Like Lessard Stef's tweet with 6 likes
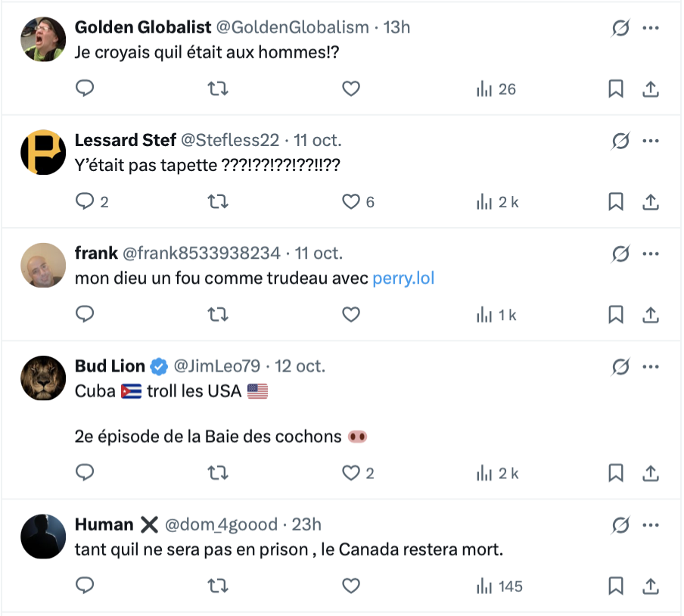The height and width of the screenshot is (616, 684). point(350,202)
